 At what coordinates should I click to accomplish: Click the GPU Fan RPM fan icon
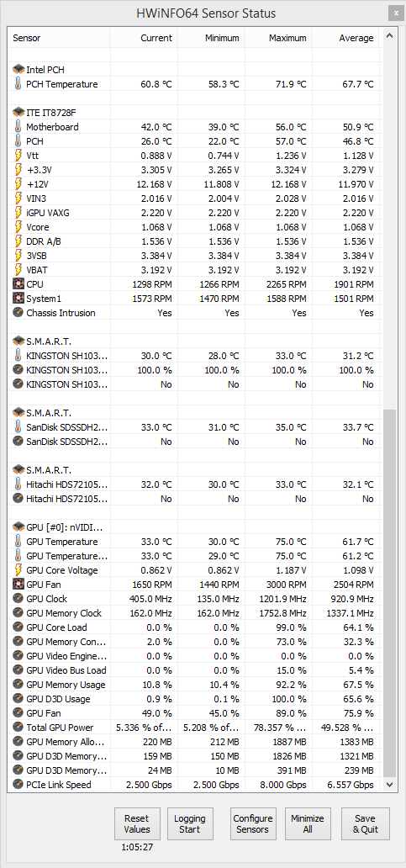click(18, 584)
